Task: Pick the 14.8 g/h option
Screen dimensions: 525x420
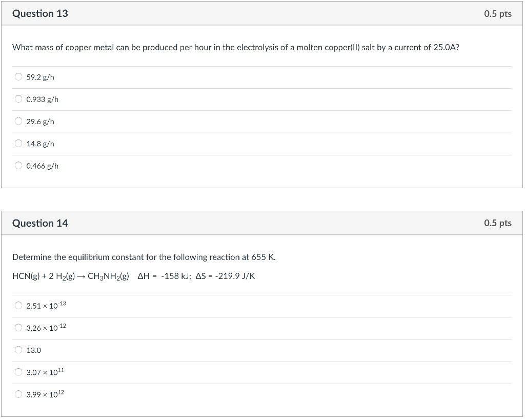Action: pos(18,144)
